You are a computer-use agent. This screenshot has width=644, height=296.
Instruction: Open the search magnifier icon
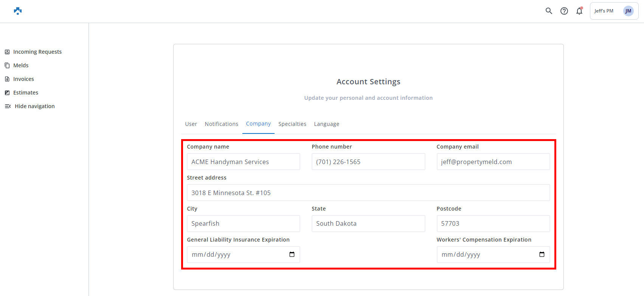[x=549, y=11]
